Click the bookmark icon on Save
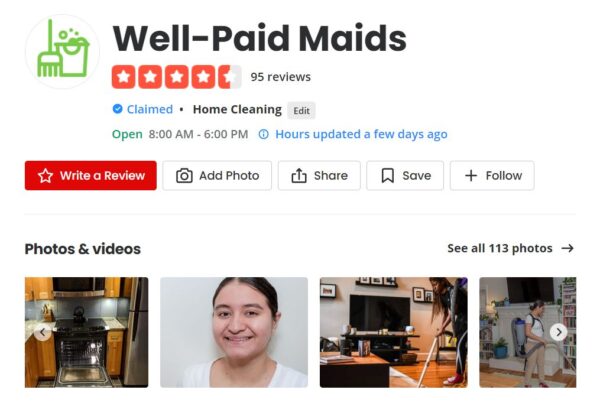 tap(388, 176)
